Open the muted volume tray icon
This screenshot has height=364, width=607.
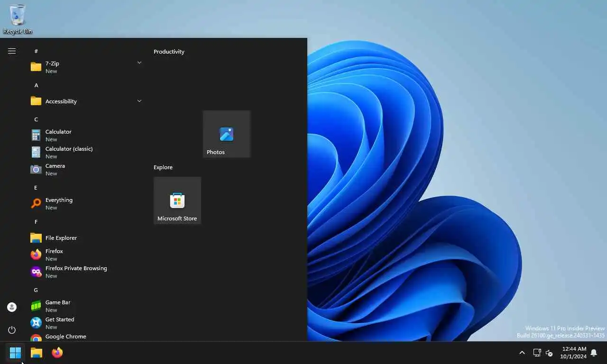(x=549, y=353)
